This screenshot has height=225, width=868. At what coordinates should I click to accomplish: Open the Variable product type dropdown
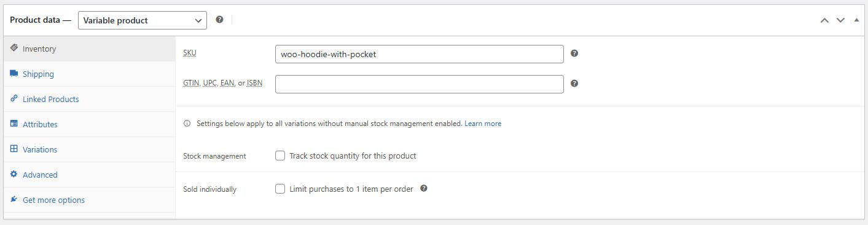[x=143, y=20]
